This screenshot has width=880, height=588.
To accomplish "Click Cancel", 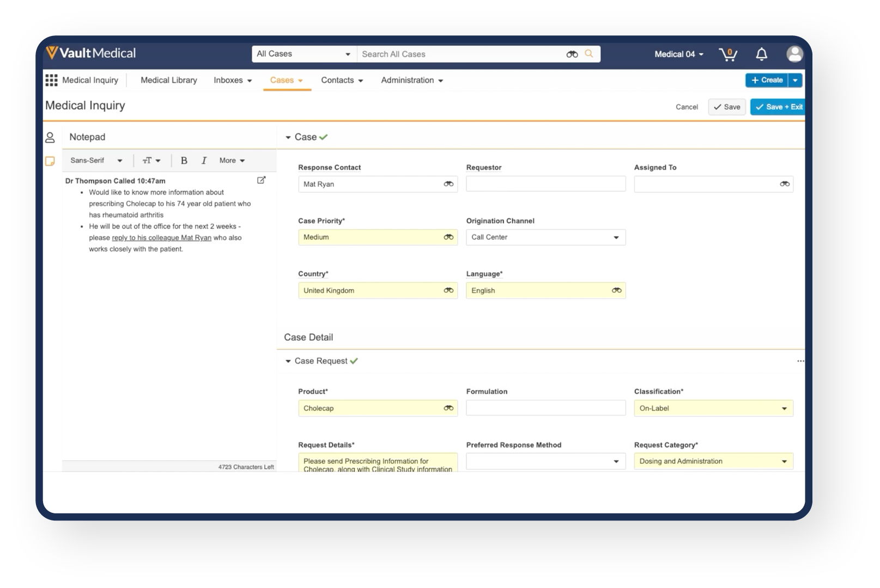I will coord(687,107).
